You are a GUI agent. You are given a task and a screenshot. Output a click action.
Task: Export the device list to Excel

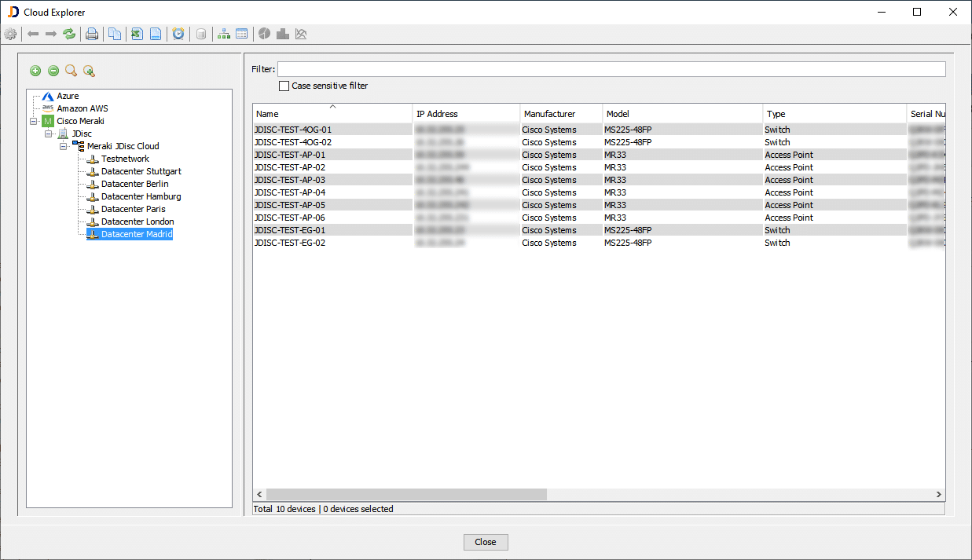click(x=136, y=34)
